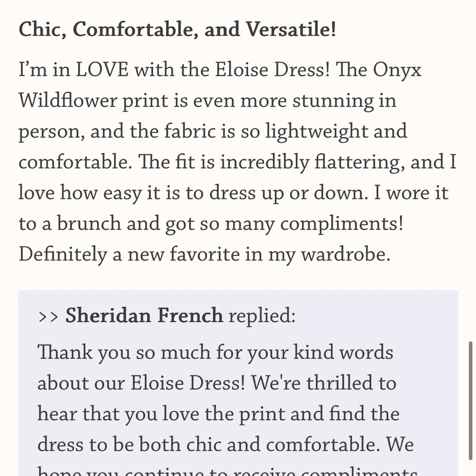Click the line starting "person, and the fabric"
Screen dimensions: 476x476
click(213, 132)
